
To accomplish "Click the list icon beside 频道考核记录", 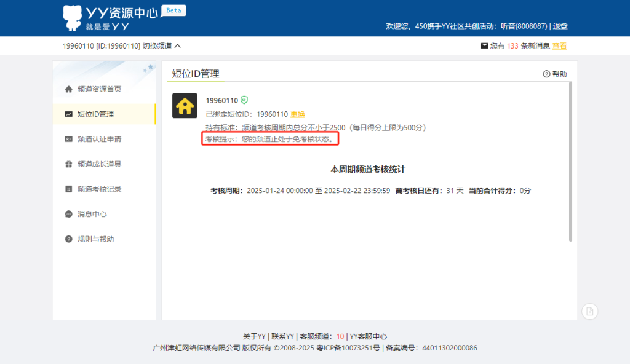I will coord(69,189).
